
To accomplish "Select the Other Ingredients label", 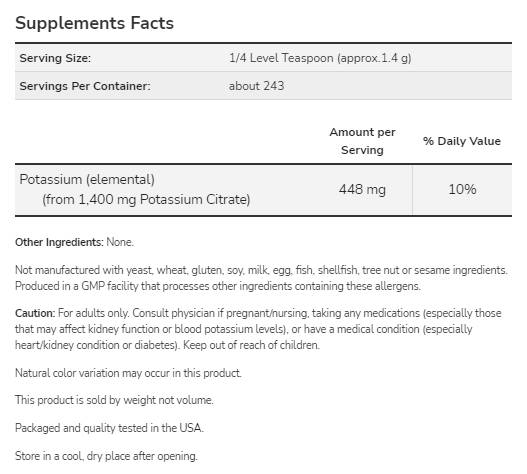I will [59, 242].
